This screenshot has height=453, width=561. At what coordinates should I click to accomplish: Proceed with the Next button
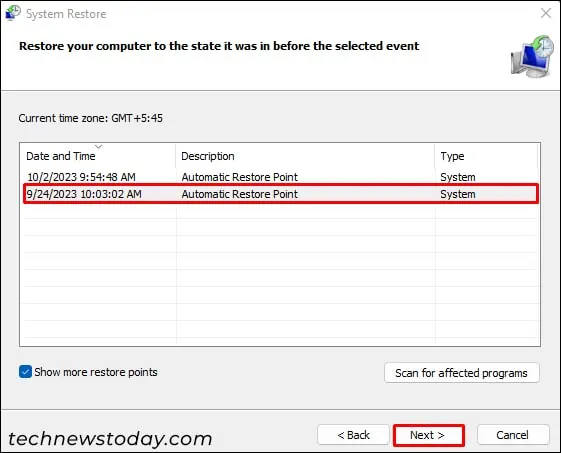[429, 435]
